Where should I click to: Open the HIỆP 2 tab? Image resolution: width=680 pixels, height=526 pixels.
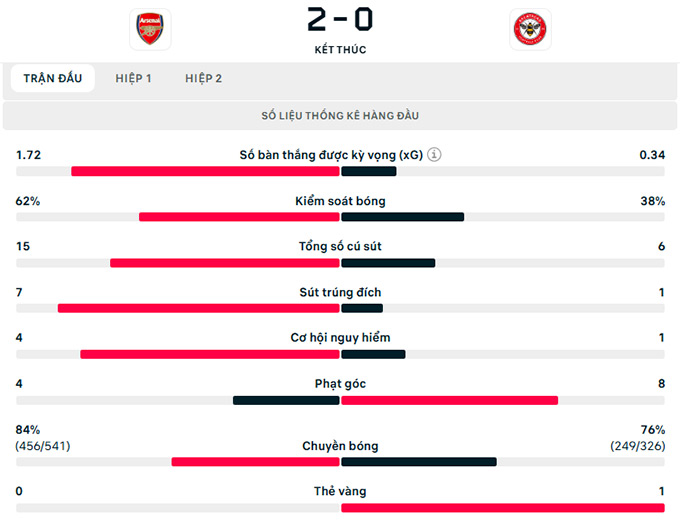(203, 78)
